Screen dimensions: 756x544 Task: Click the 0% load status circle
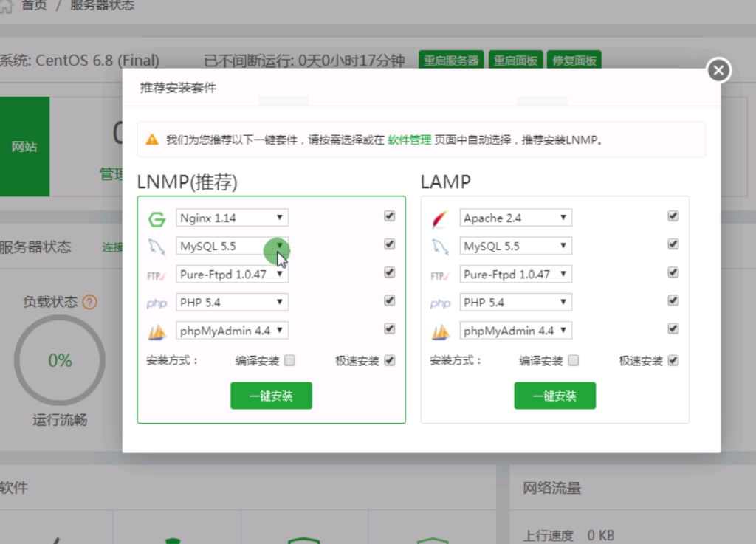59,360
